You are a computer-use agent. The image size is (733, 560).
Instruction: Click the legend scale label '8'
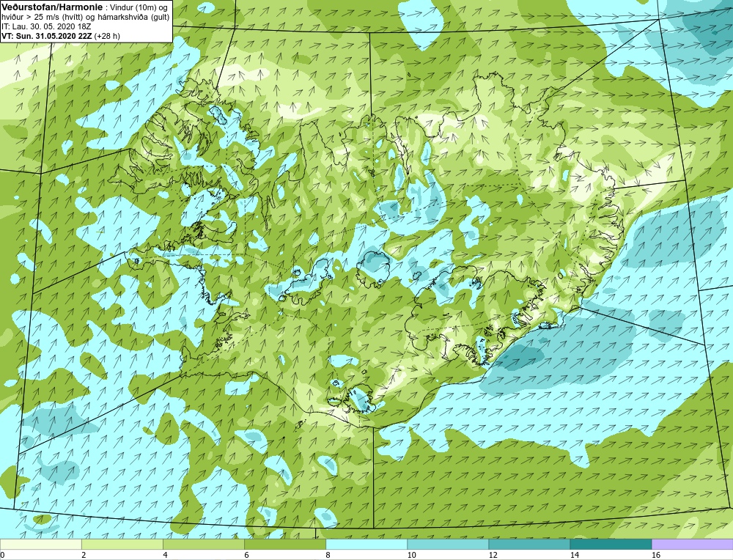click(x=328, y=555)
